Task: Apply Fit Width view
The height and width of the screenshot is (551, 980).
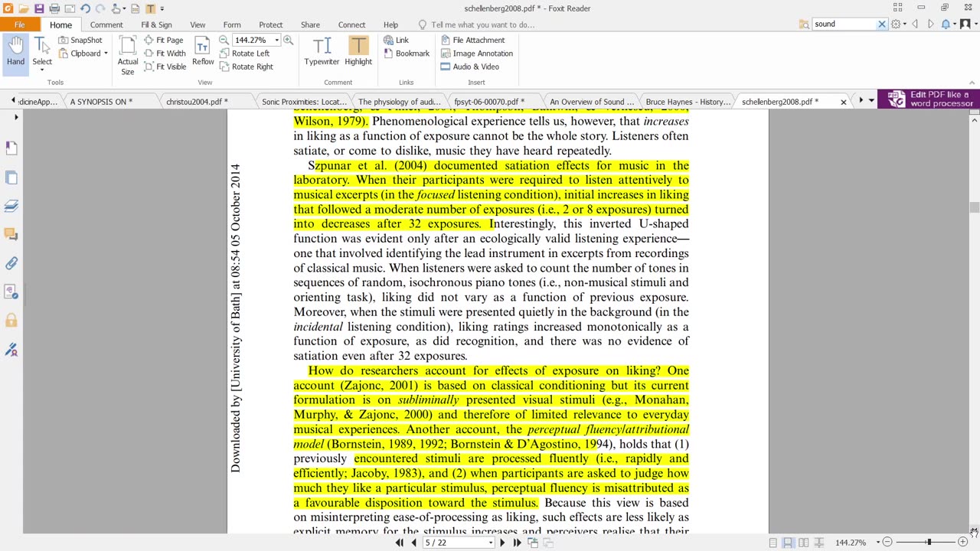Action: [x=165, y=54]
